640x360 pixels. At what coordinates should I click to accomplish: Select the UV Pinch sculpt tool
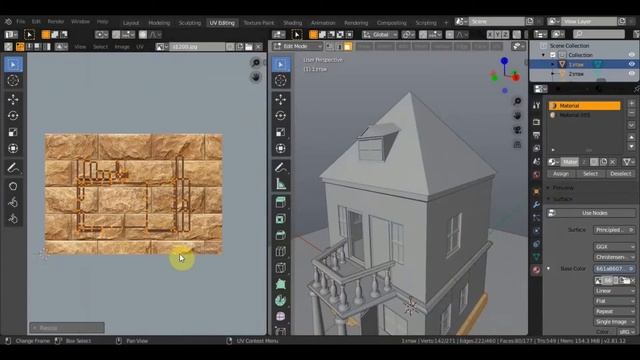13,219
